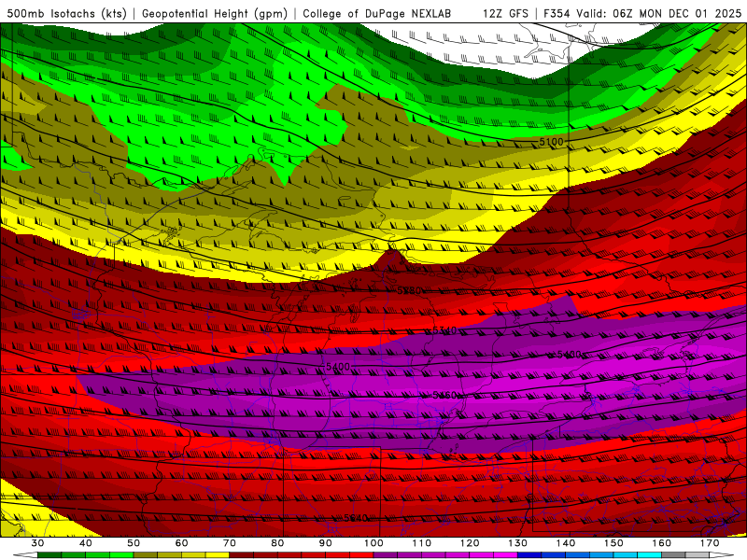Image resolution: width=747 pixels, height=560 pixels.
Task: Click the legend value 110
Action: coord(422,543)
